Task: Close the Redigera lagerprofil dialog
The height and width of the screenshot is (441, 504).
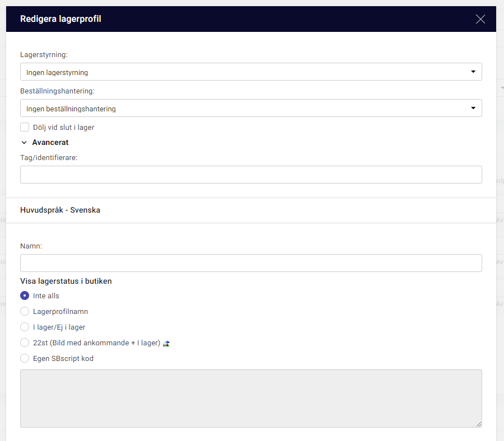Action: pos(480,19)
